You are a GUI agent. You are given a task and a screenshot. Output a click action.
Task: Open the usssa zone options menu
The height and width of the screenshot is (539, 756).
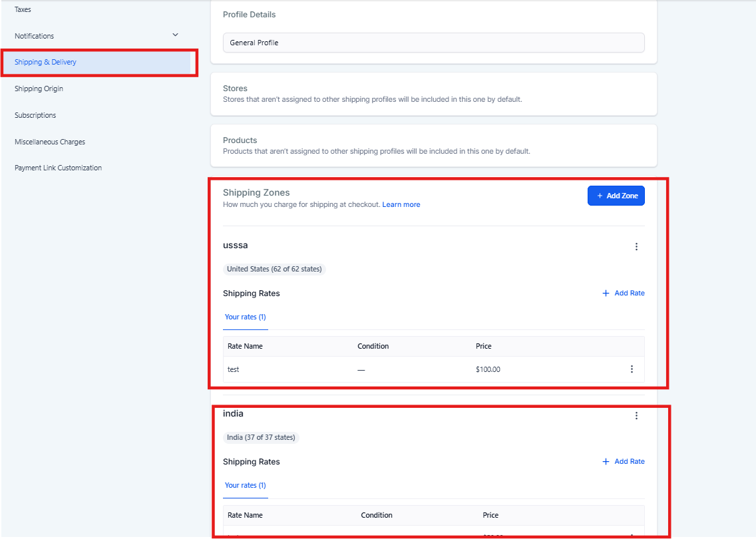coord(636,247)
